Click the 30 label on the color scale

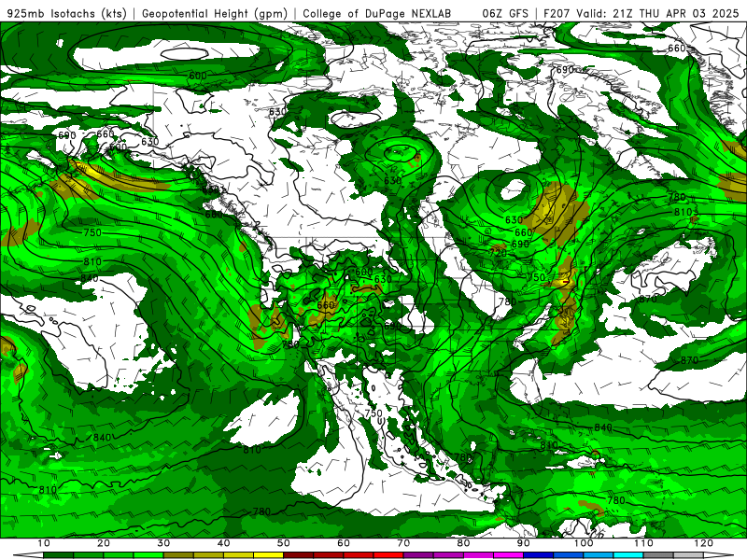coord(163,543)
